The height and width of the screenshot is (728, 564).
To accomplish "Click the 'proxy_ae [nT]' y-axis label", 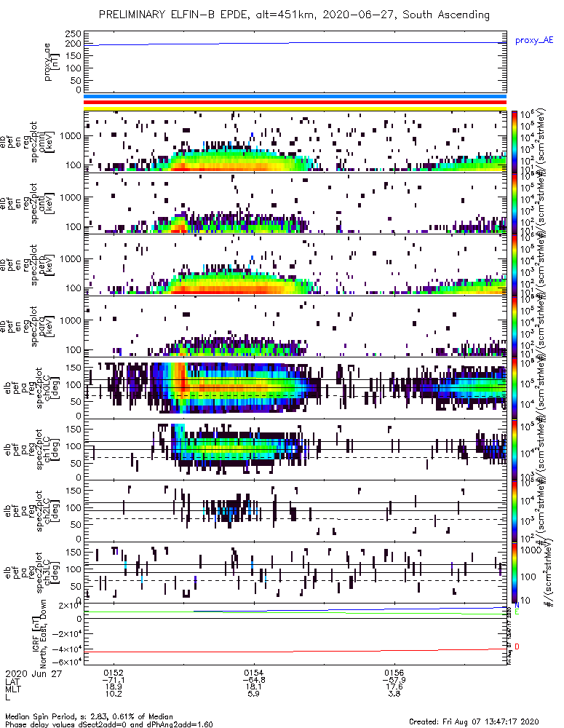I will [52, 62].
